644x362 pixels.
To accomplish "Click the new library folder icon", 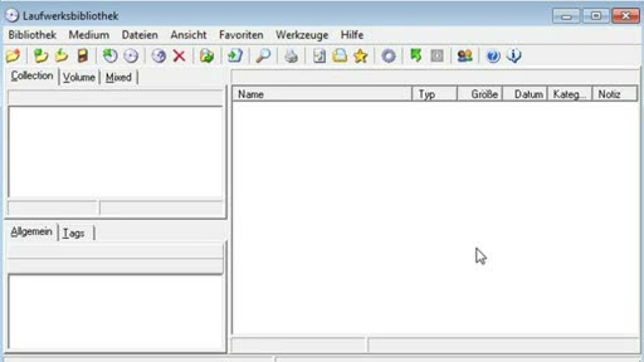I will point(13,56).
